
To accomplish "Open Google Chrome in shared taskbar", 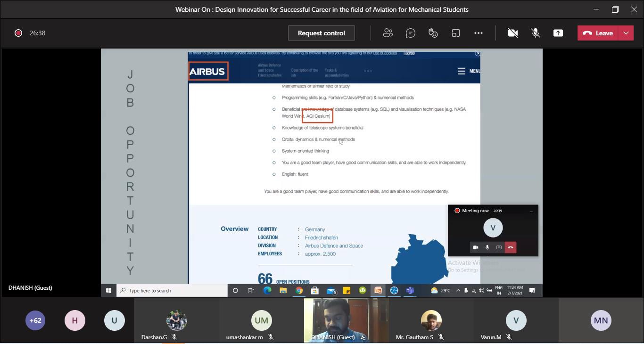I will pos(299,290).
